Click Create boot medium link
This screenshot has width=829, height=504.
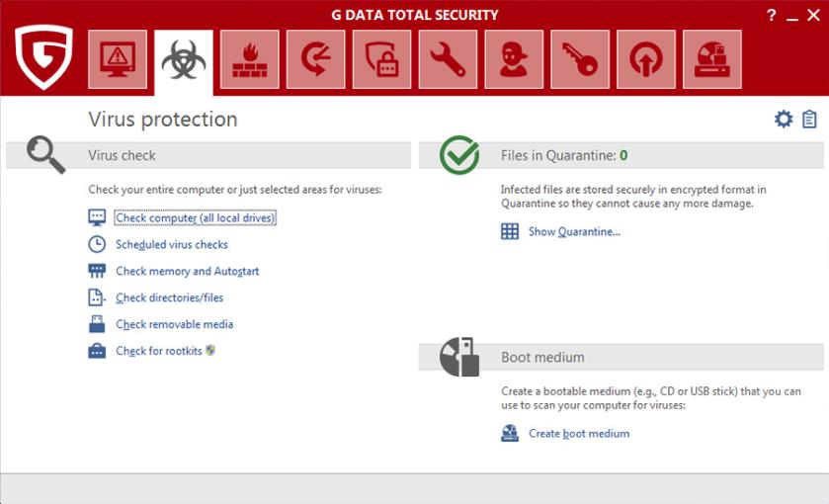(x=579, y=433)
